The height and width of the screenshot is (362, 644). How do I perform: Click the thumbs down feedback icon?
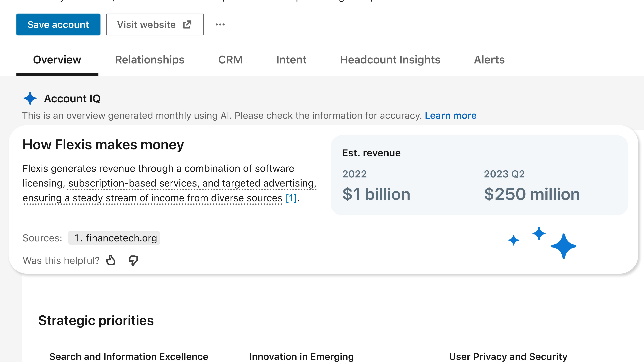(x=133, y=261)
